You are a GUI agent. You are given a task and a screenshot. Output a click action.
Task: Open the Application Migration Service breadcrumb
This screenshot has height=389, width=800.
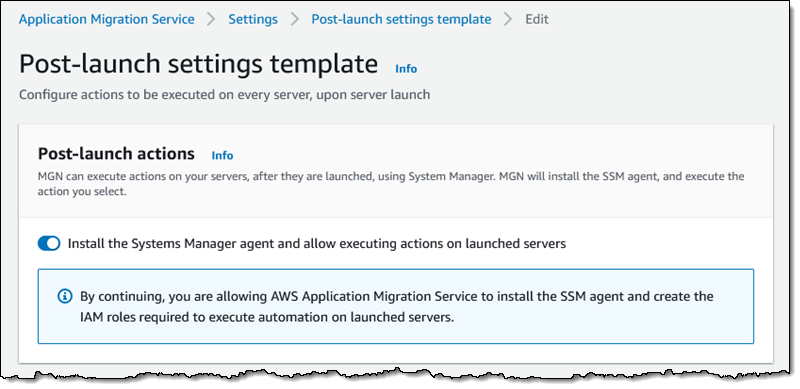coord(107,19)
